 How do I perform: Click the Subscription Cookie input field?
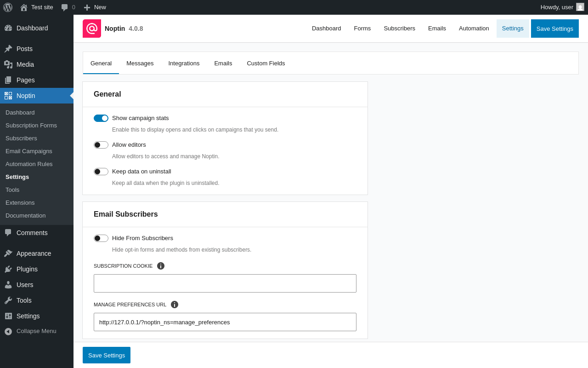click(225, 283)
